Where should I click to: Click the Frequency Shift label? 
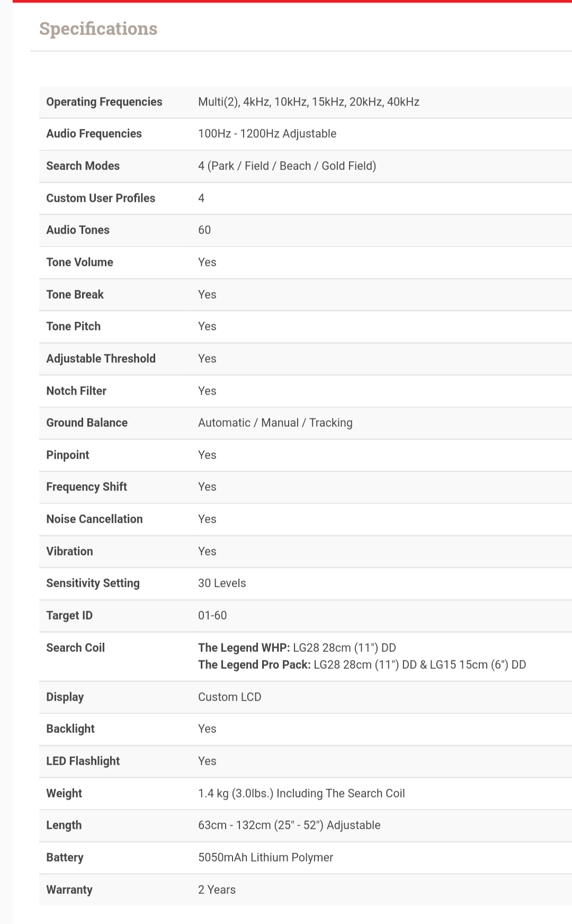86,487
